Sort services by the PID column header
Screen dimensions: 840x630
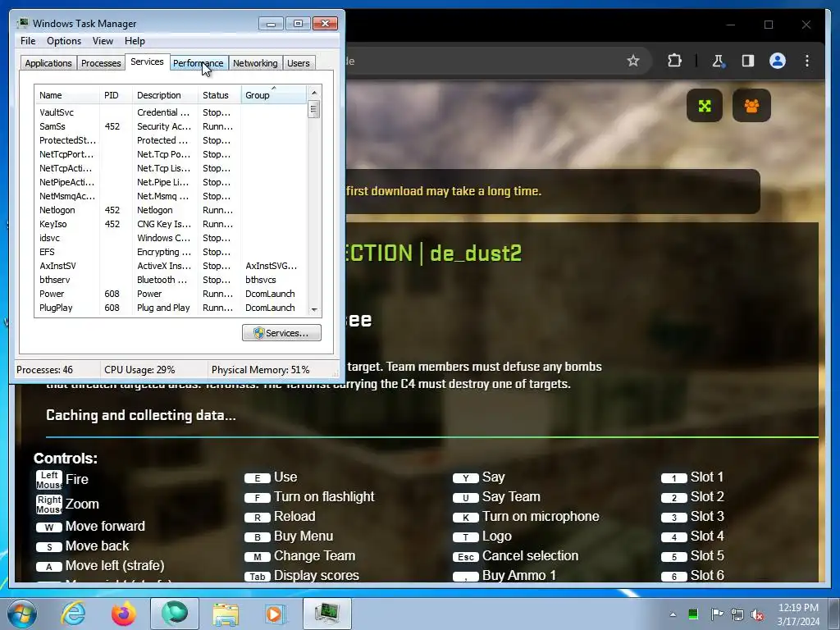(116, 95)
